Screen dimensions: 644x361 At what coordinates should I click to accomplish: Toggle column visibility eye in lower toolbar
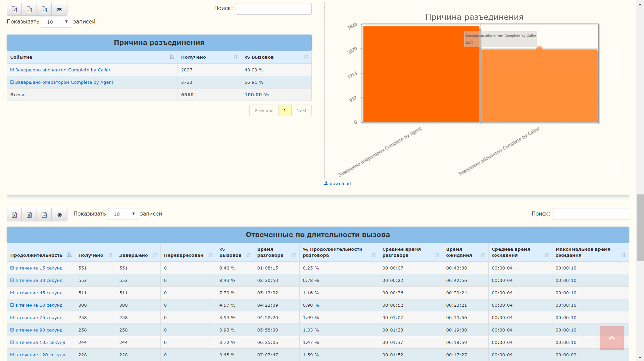click(59, 215)
